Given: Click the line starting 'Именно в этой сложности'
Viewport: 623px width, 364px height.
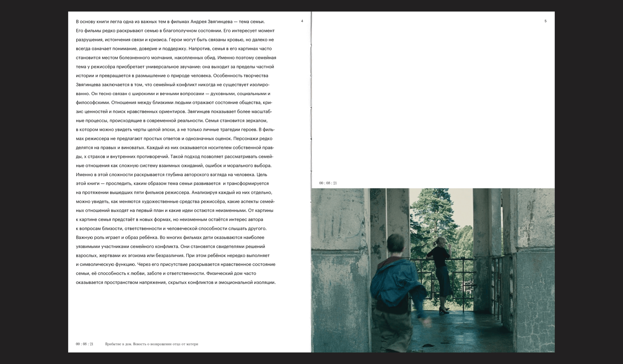Looking at the screenshot, I should point(172,175).
